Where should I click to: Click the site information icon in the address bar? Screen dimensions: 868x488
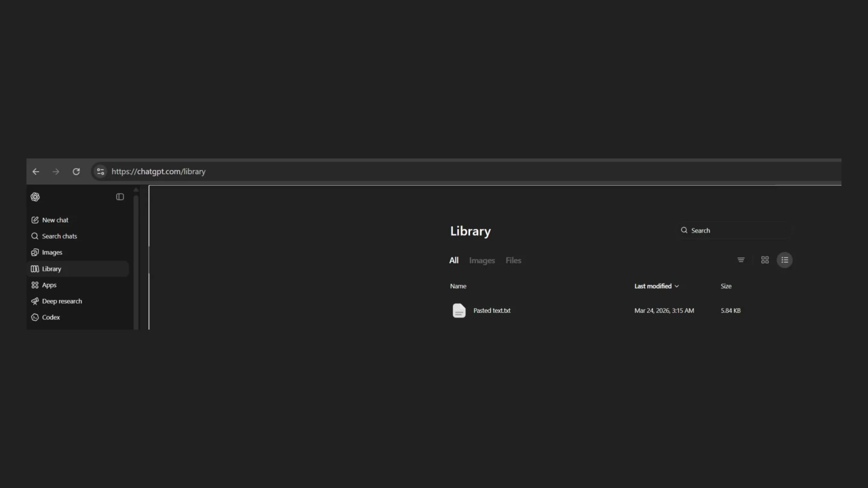coord(100,172)
